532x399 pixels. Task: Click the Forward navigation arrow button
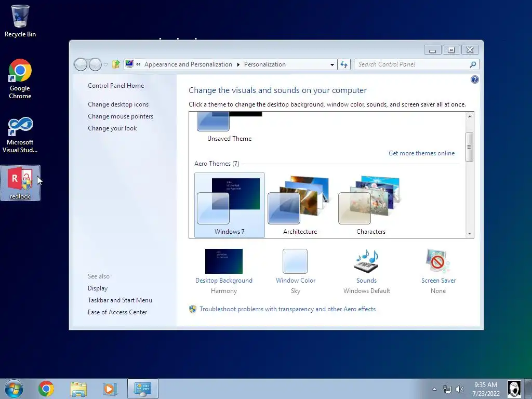pos(95,64)
